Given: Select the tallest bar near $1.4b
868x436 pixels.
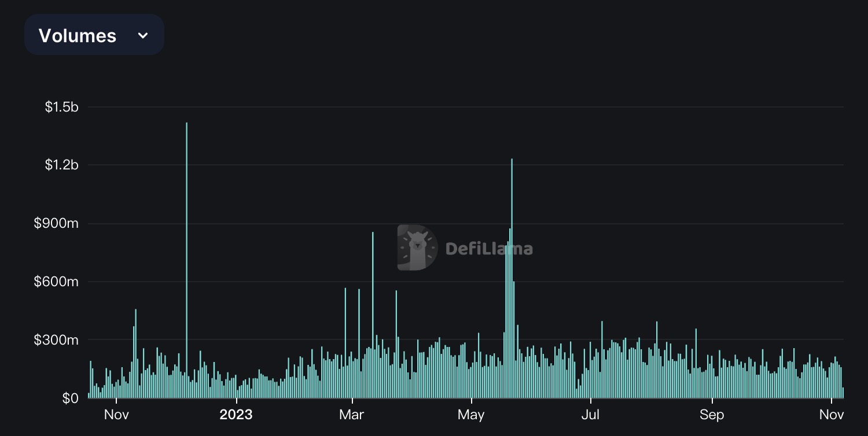Looking at the screenshot, I should 186,260.
